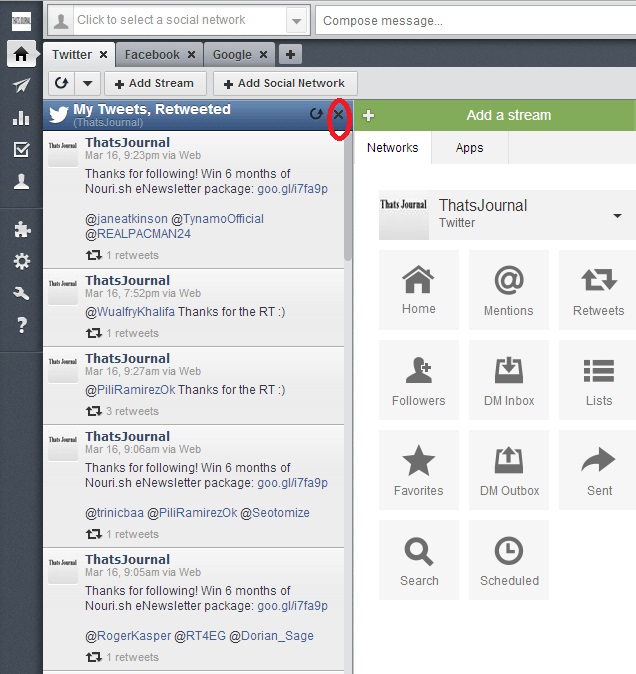The width and height of the screenshot is (636, 674).
Task: Click the Compose message box
Action: pyautogui.click(x=476, y=21)
